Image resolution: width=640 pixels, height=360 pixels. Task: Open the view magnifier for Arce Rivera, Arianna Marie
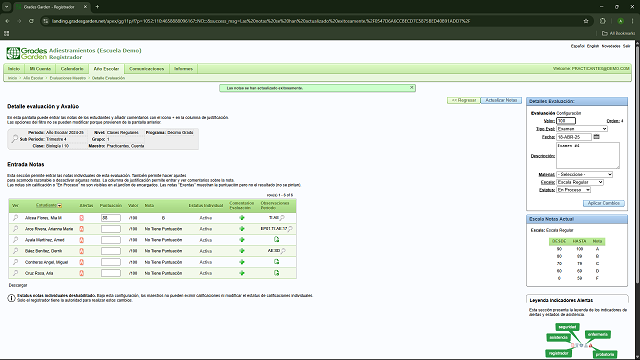(x=16, y=229)
